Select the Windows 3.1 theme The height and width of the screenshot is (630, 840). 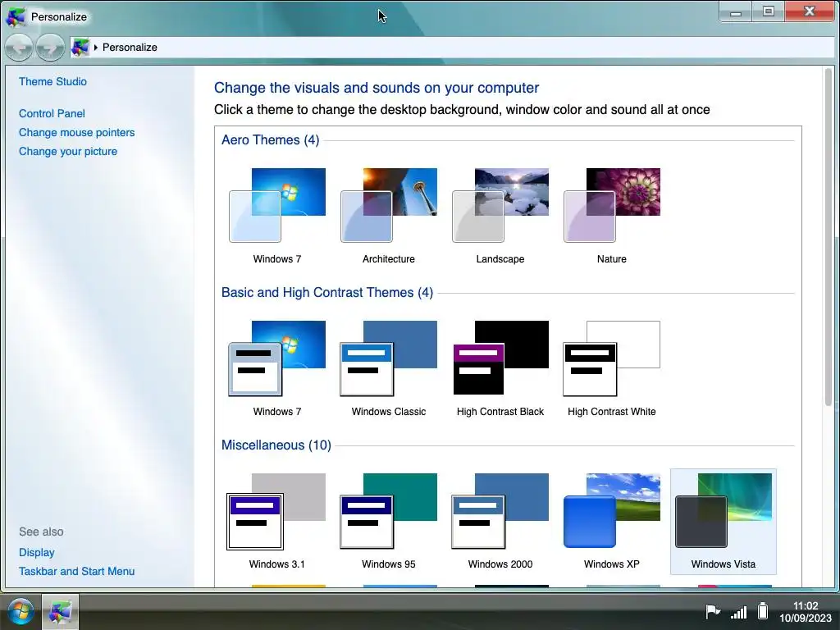coord(277,521)
